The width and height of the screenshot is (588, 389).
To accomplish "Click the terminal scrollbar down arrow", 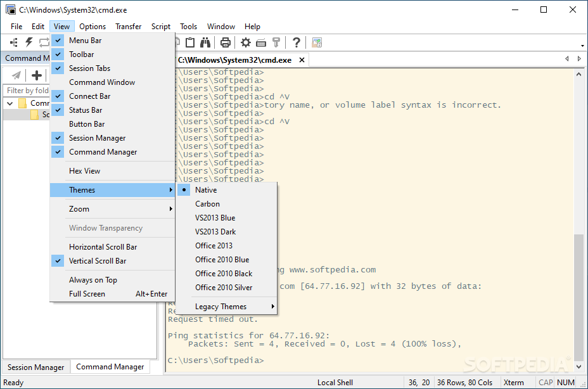I will point(579,366).
